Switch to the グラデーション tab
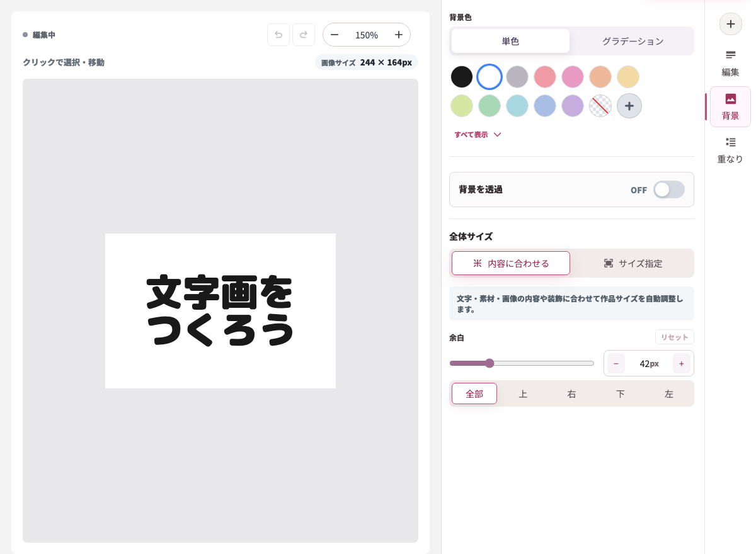This screenshot has width=756, height=554. click(x=633, y=41)
